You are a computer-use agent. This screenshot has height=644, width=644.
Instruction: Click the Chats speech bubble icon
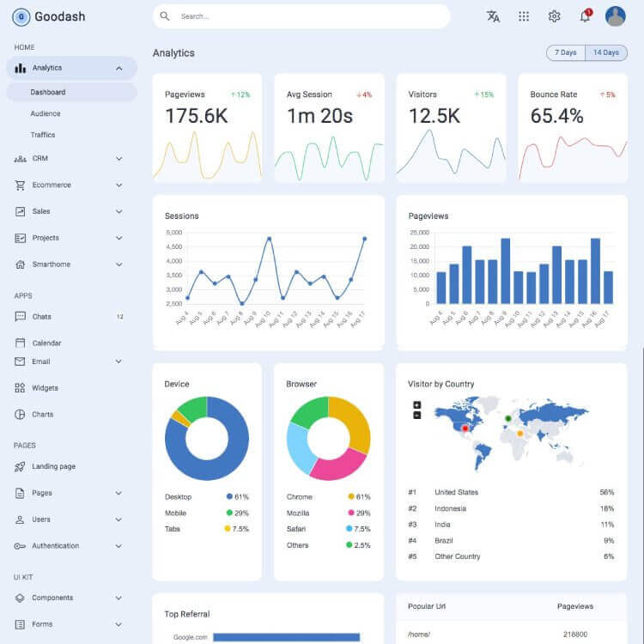tap(20, 317)
